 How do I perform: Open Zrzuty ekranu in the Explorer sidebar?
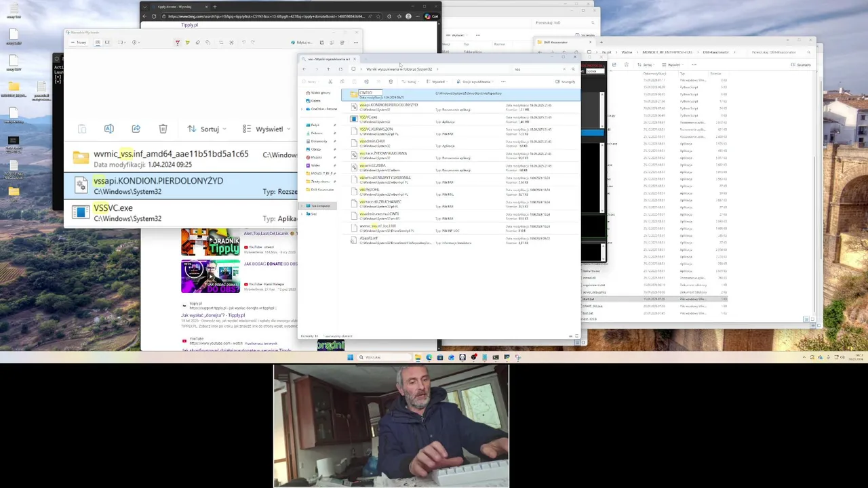coord(321,182)
